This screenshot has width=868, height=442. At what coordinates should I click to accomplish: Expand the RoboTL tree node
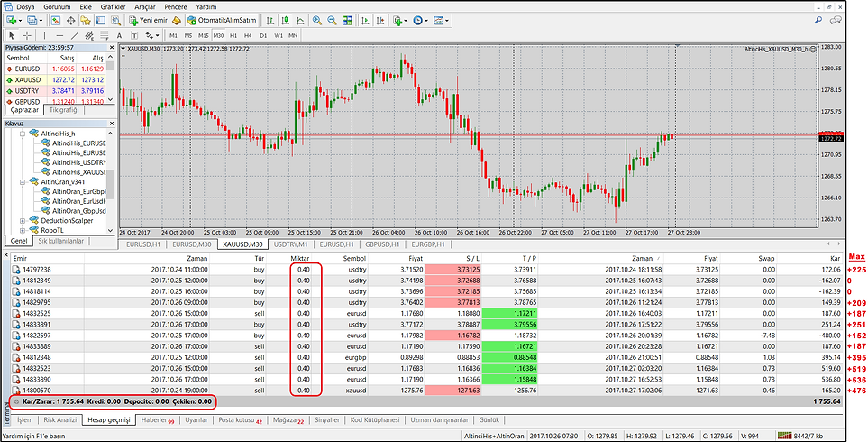point(23,230)
